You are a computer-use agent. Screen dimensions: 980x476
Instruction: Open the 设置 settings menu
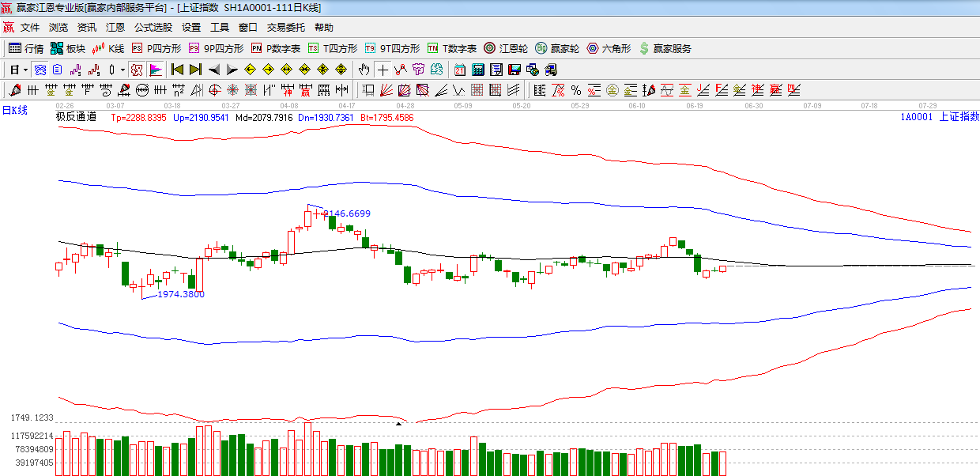point(191,28)
